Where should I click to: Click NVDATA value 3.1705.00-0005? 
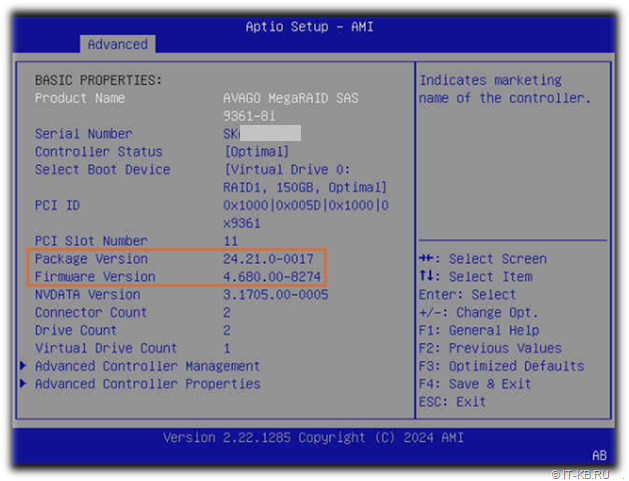[276, 294]
